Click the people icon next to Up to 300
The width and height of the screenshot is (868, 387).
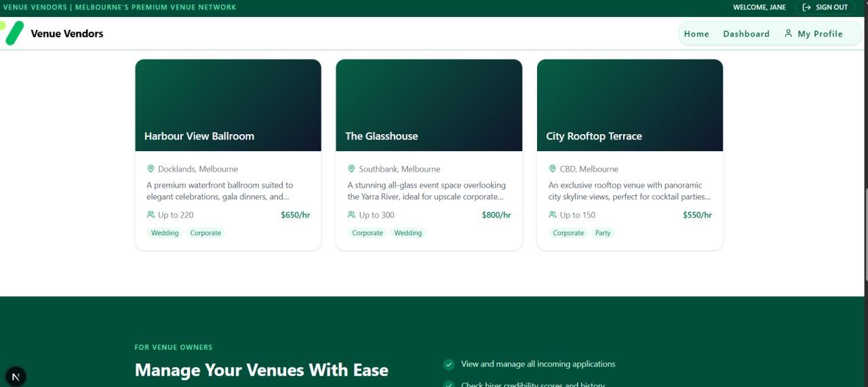tap(351, 215)
